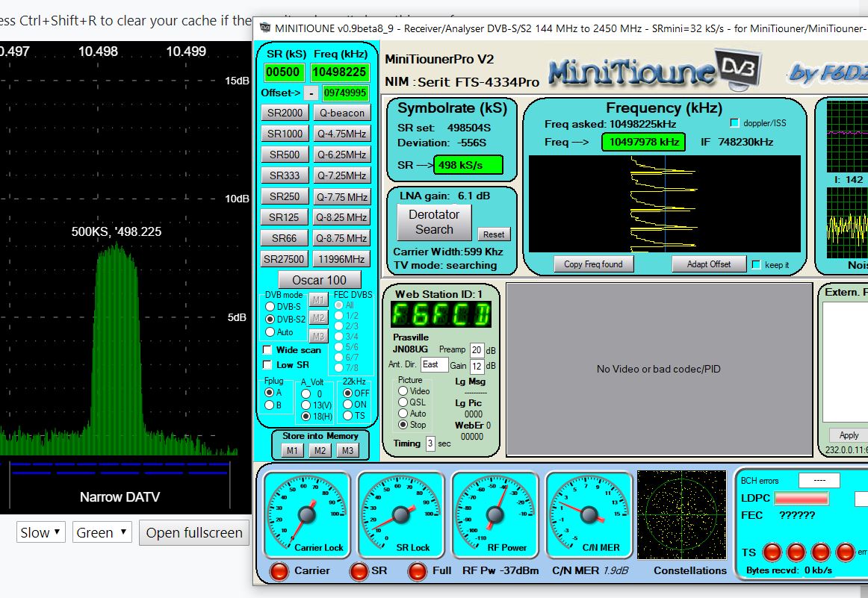868x598 pixels.
Task: Click the MiniTioune title bar app icon
Action: pos(265,28)
